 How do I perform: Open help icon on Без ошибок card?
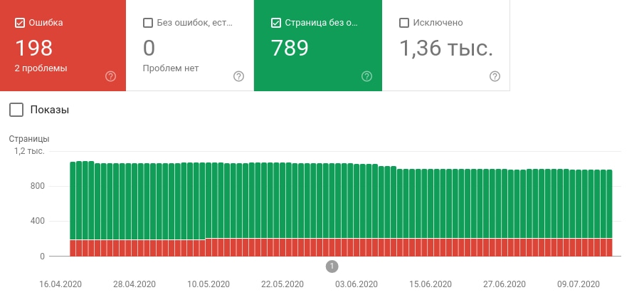coord(238,76)
